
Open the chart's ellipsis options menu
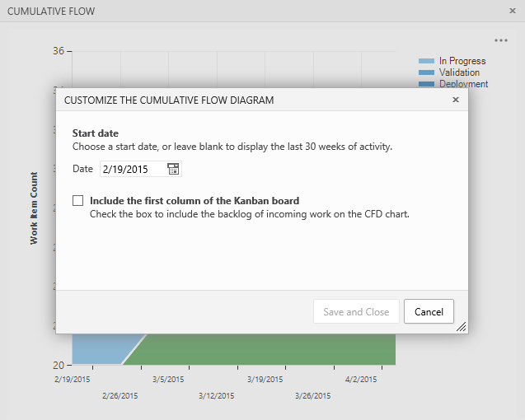[501, 40]
